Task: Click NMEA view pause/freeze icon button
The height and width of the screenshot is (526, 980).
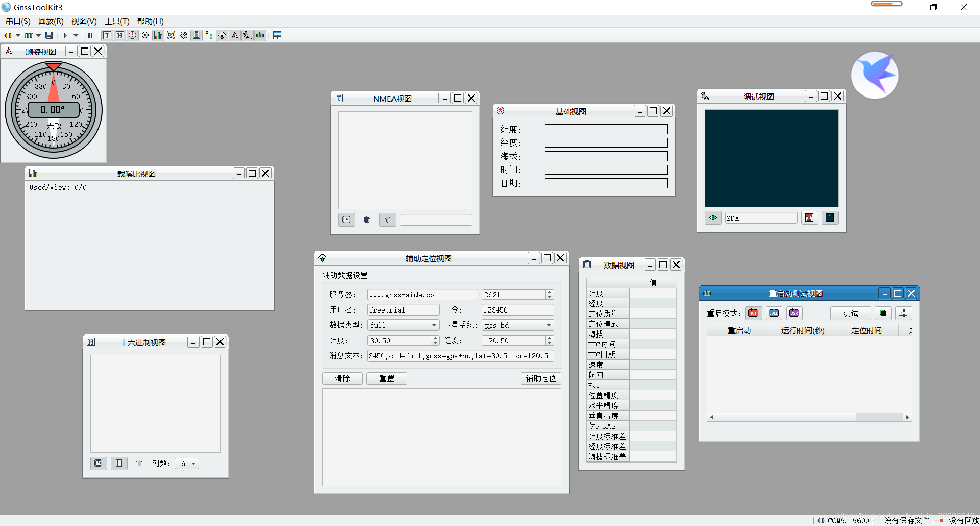Action: (x=347, y=220)
